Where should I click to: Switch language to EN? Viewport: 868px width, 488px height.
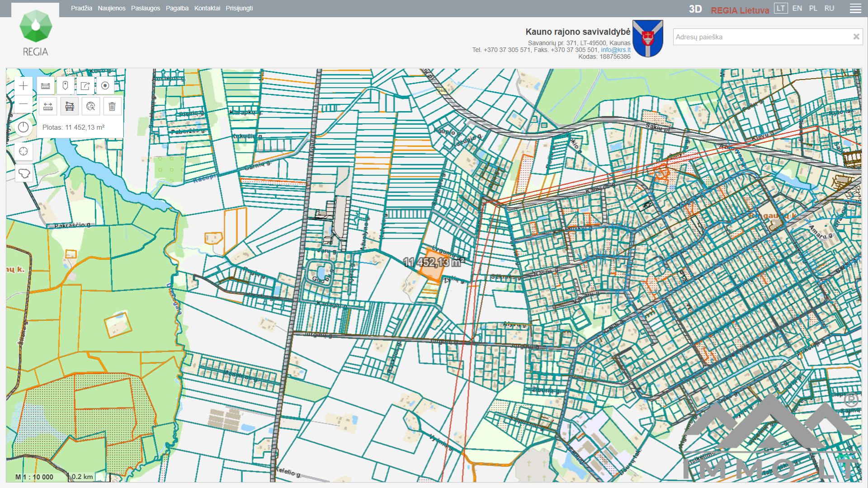tap(797, 8)
